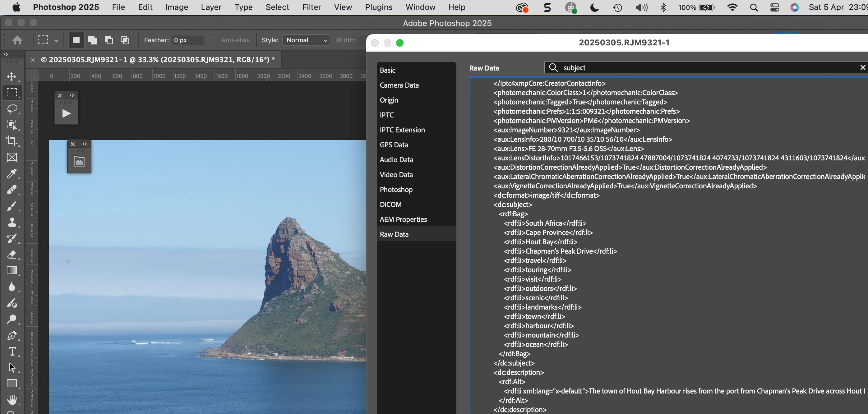
Task: Select the Move tool
Action: (12, 76)
